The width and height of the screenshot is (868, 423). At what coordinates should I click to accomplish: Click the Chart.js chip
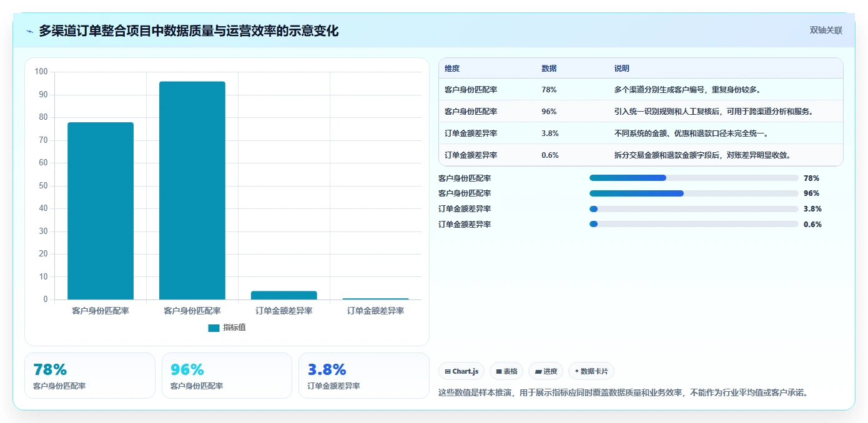pos(461,371)
